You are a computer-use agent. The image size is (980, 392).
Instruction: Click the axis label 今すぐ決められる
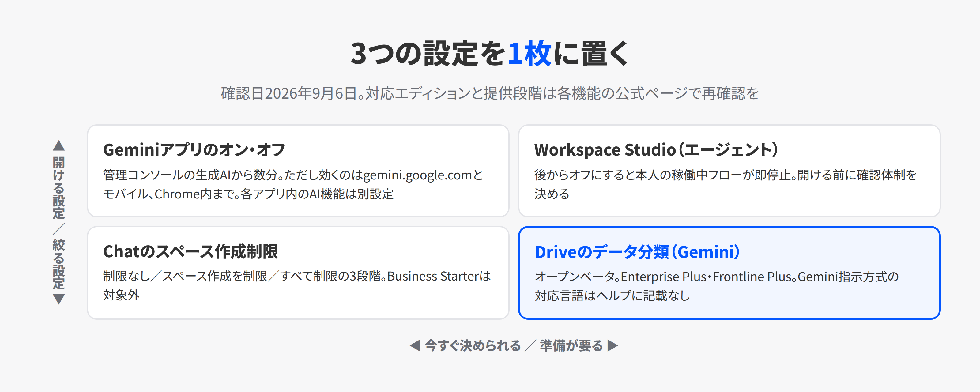click(x=473, y=345)
